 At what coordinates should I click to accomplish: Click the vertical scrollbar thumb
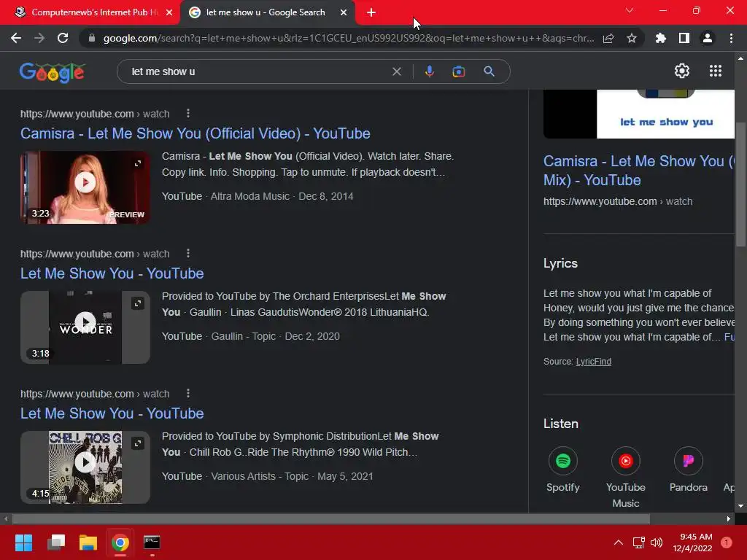[x=741, y=184]
